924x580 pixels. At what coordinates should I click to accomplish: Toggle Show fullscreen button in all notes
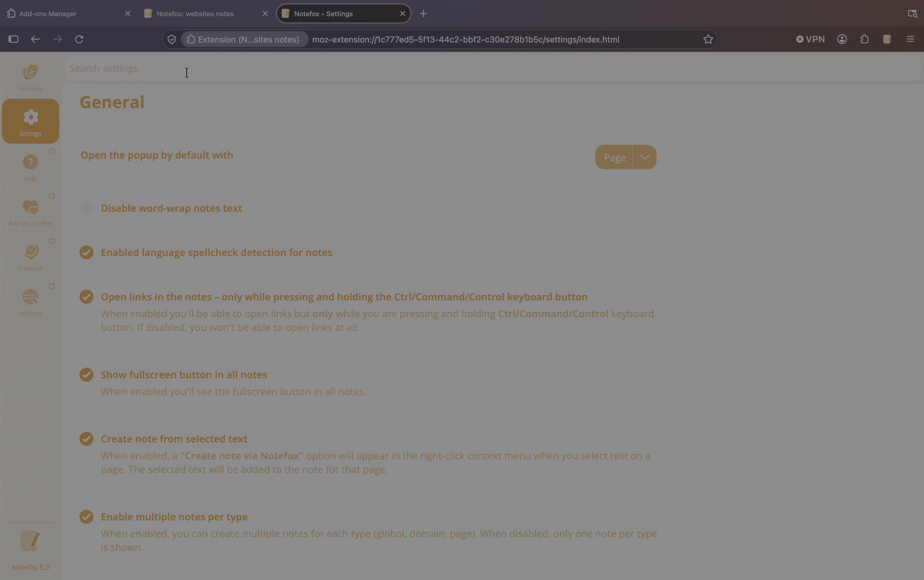[86, 374]
